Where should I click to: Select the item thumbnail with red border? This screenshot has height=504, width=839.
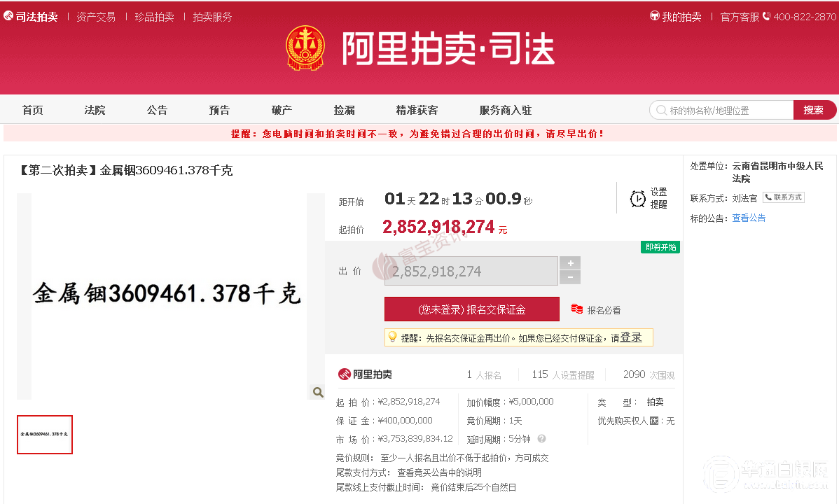pos(45,435)
